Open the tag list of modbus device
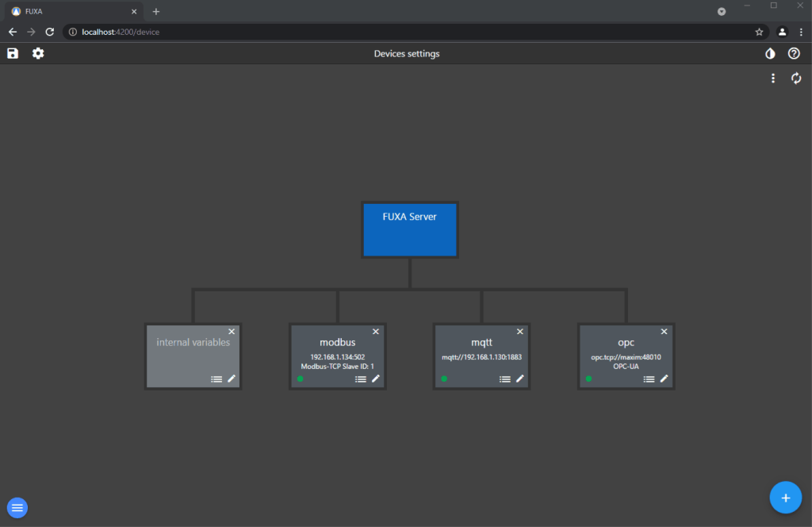812x527 pixels. 361,379
